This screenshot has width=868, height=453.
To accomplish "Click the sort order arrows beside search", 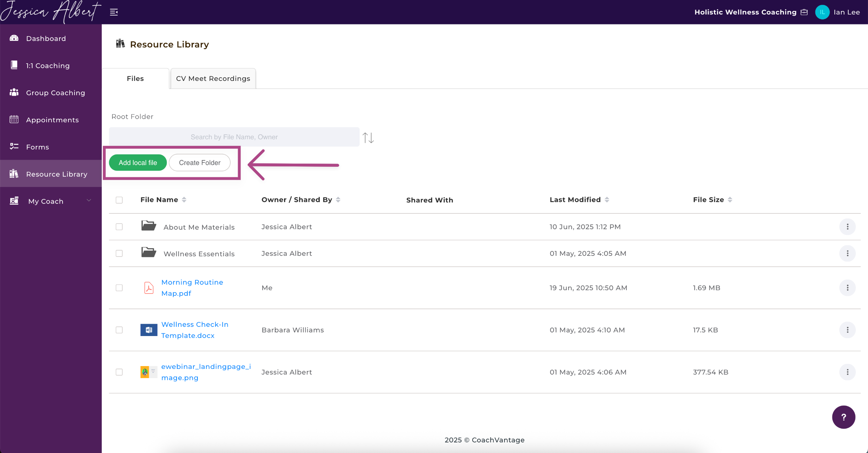I will click(x=368, y=137).
